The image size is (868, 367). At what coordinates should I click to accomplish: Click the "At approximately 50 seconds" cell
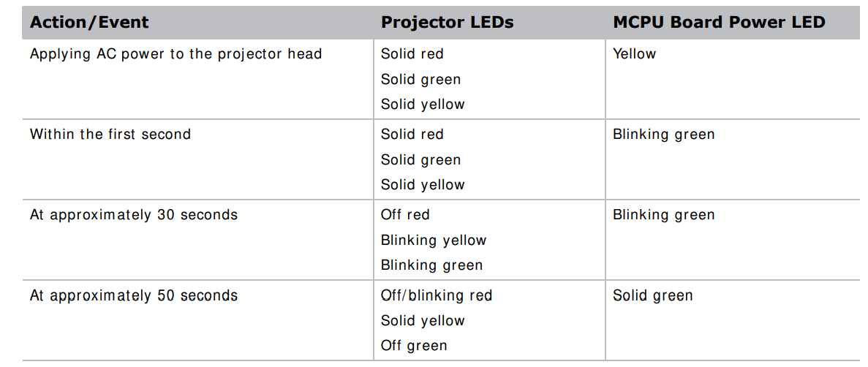(134, 296)
